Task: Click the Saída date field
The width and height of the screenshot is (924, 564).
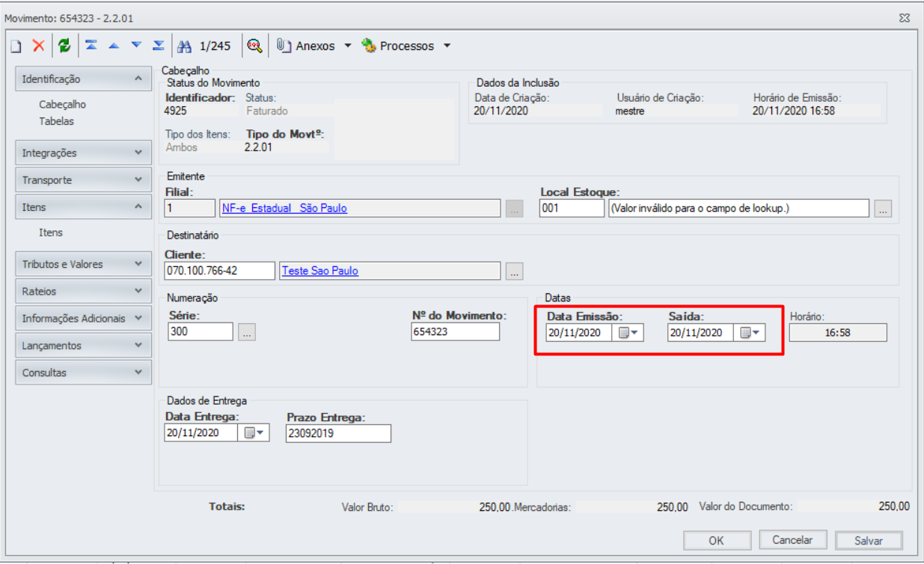Action: [701, 333]
